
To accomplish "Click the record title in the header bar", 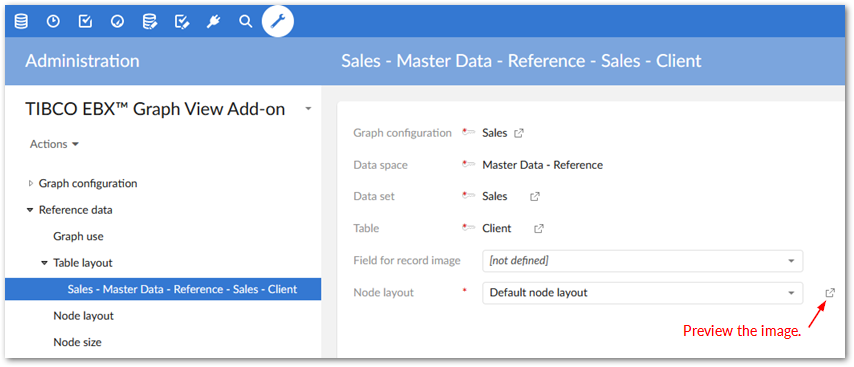I will coord(521,60).
